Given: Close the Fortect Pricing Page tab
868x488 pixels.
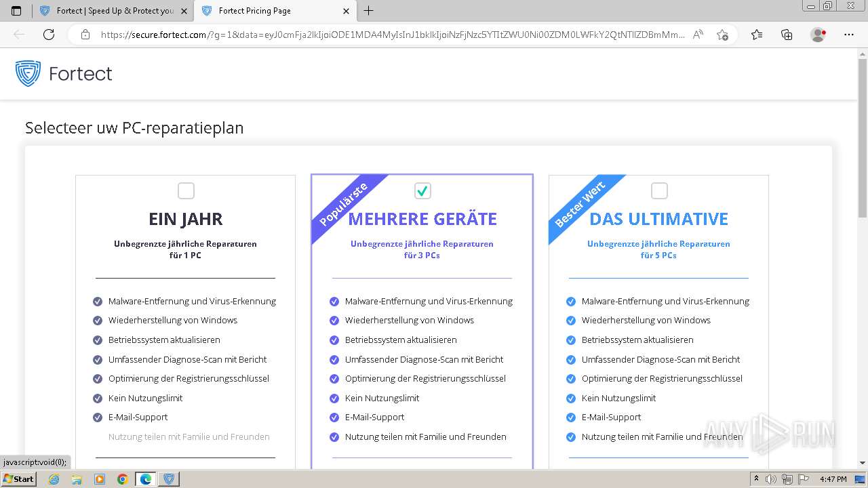Looking at the screenshot, I should pos(347,11).
